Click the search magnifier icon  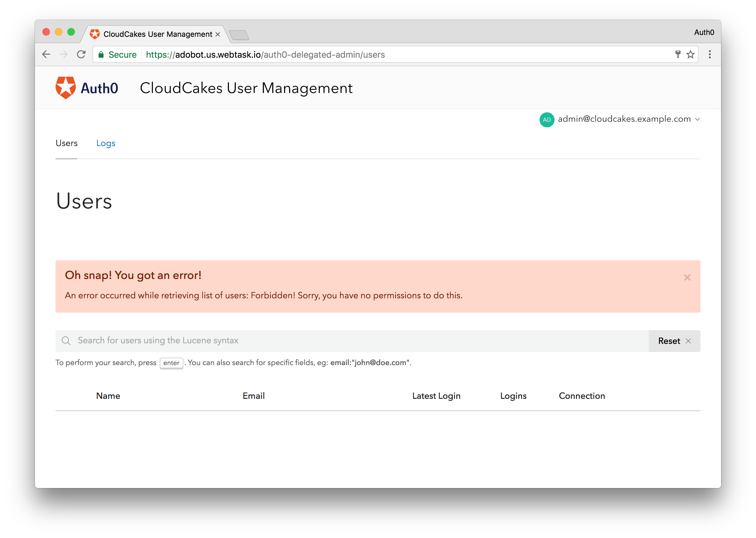point(66,340)
